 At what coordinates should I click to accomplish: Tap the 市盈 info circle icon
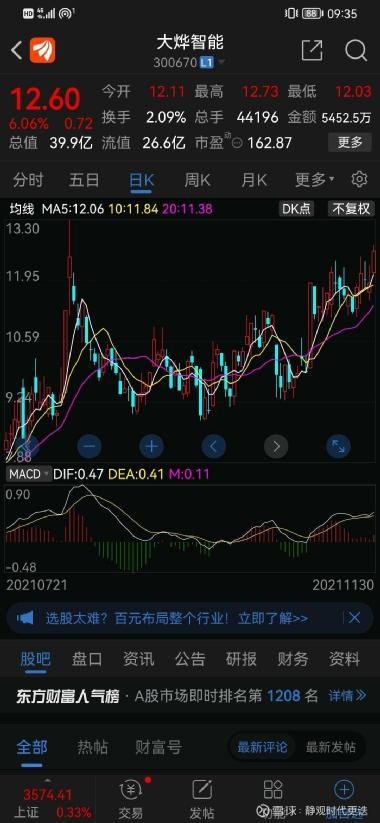tap(237, 143)
